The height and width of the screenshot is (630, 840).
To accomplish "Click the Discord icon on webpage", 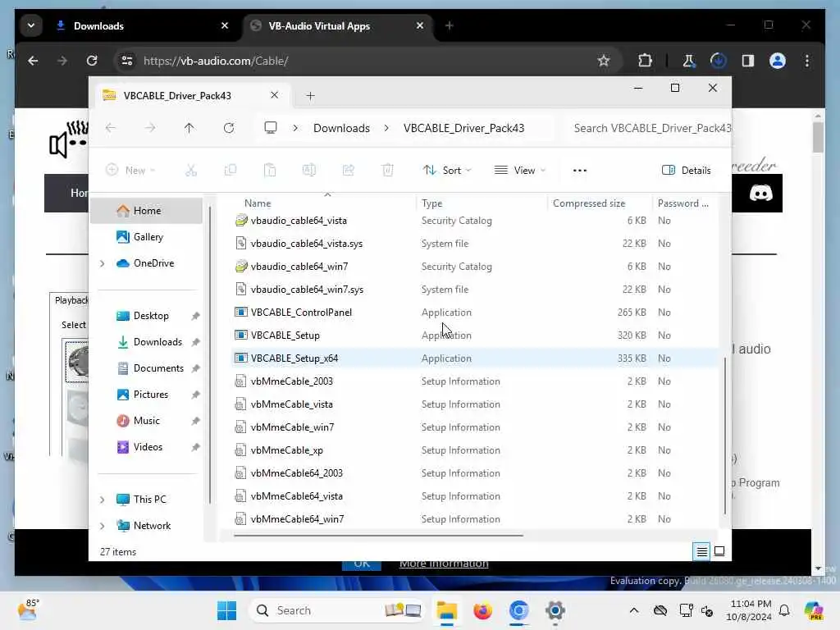I will tap(760, 193).
